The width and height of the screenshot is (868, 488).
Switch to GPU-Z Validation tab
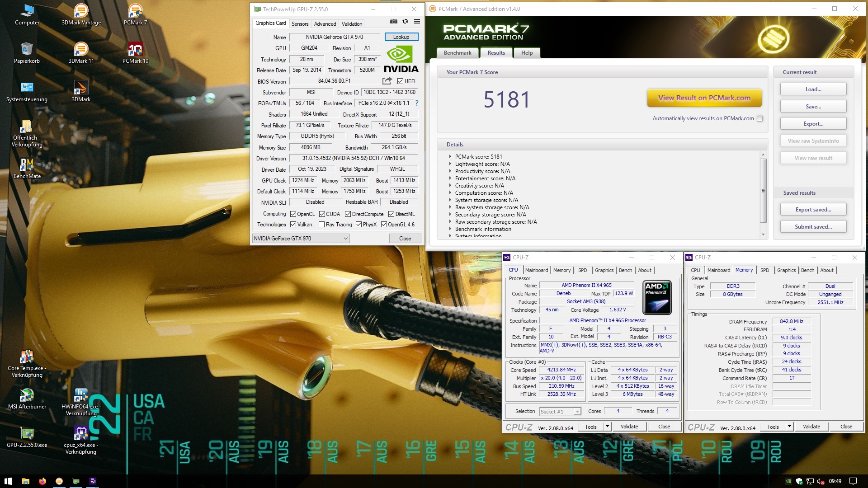(x=352, y=24)
